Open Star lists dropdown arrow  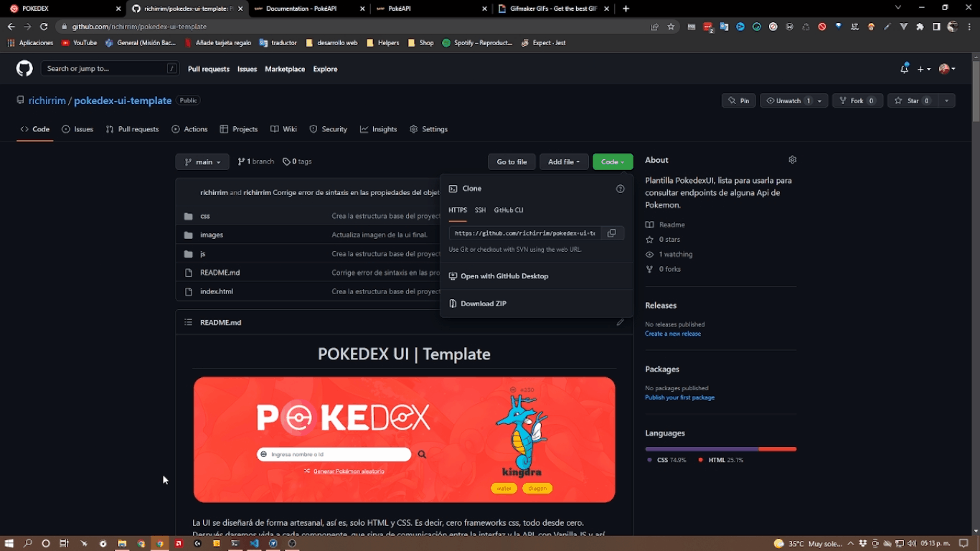click(x=947, y=100)
